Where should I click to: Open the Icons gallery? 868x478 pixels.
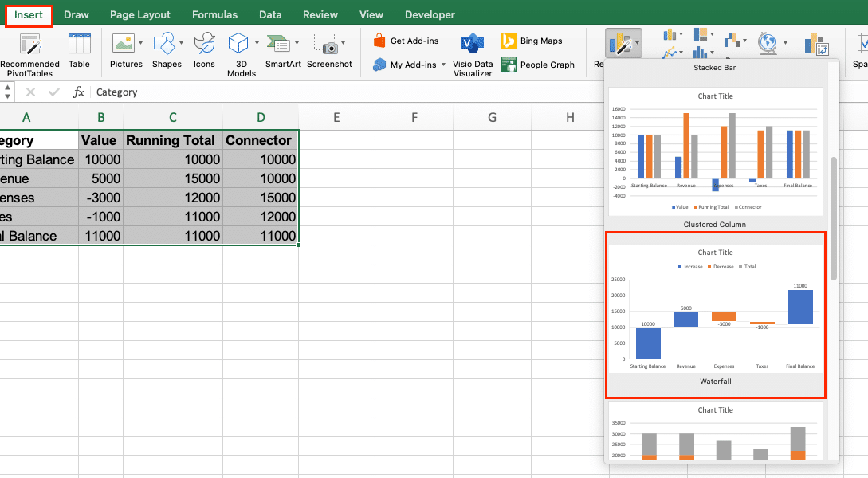click(x=204, y=50)
